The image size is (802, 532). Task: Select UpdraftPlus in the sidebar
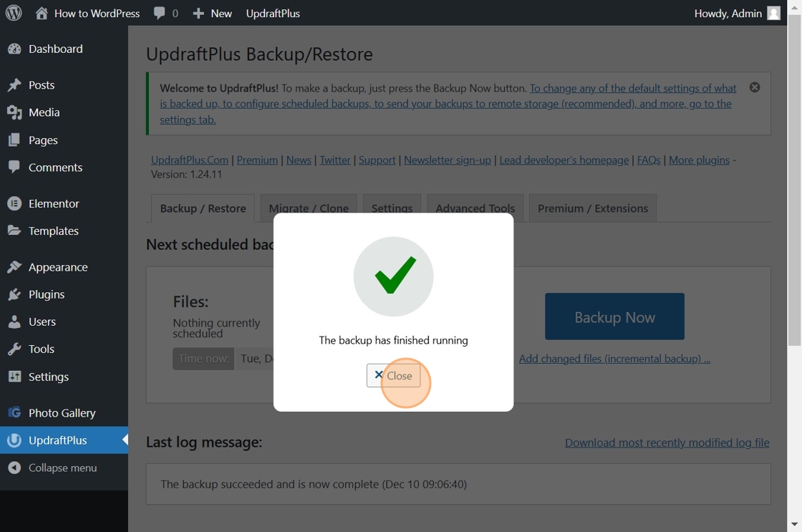tap(64, 440)
